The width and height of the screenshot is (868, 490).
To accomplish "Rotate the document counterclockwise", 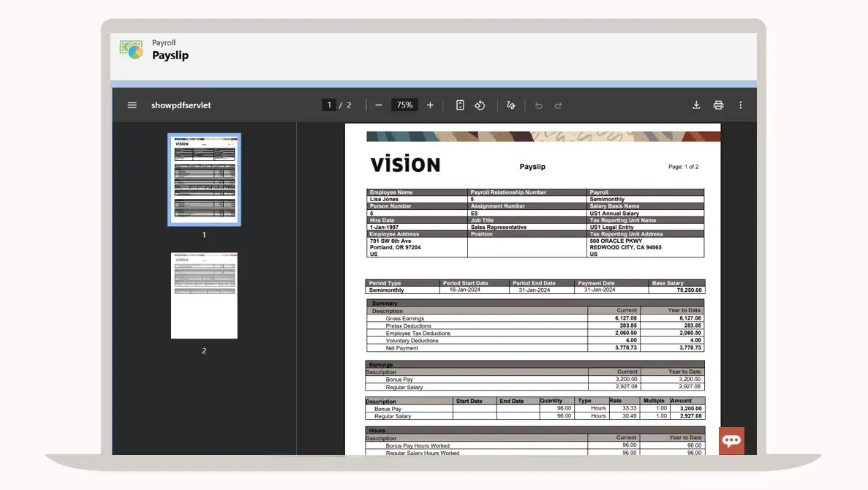I will click(480, 105).
